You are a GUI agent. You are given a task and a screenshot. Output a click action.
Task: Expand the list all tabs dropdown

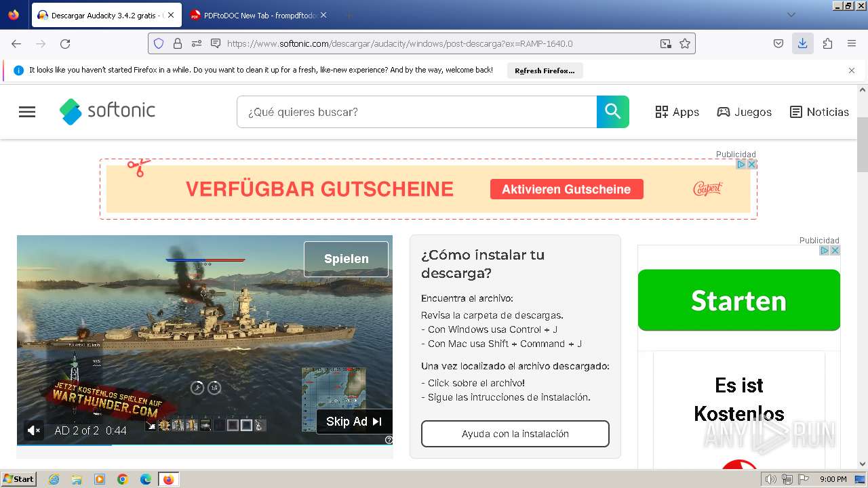(x=791, y=15)
